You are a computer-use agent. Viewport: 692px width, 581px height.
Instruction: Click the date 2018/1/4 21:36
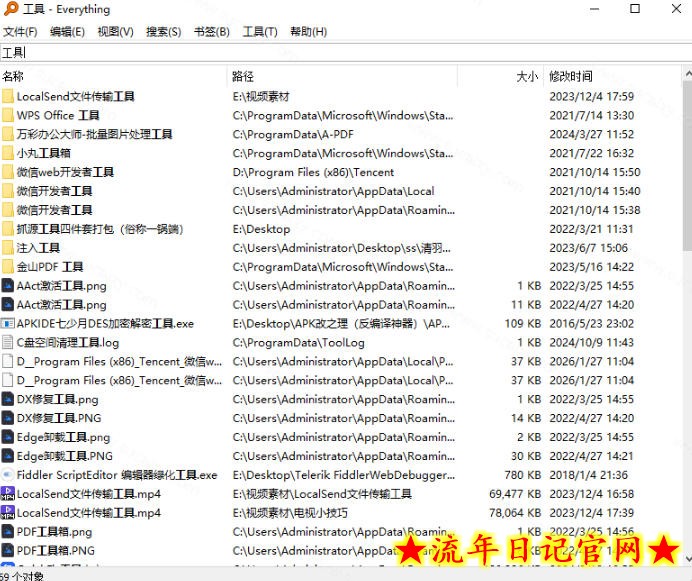tap(588, 475)
